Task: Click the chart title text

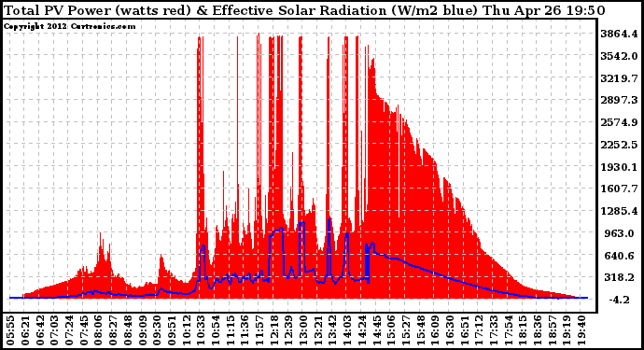Action: (304, 10)
